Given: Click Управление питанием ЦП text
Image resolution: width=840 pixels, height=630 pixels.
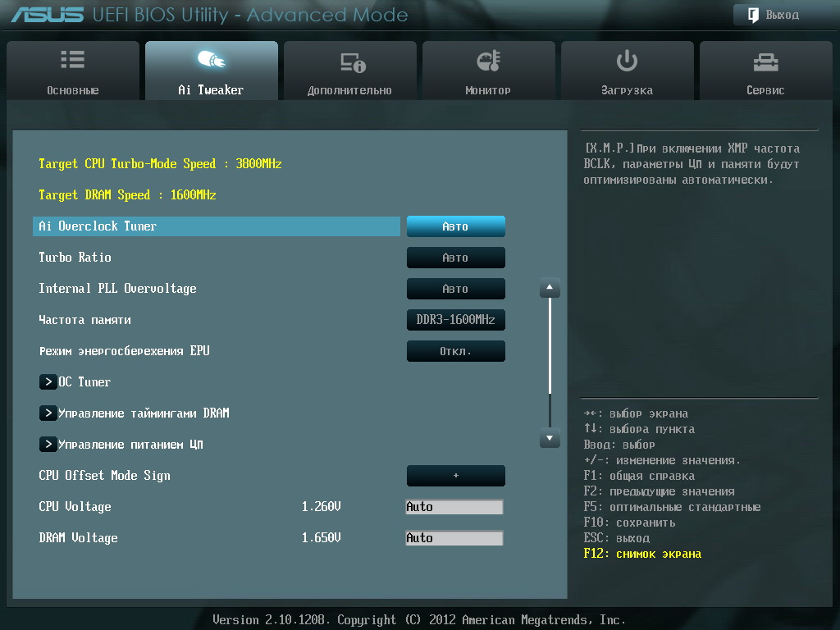Looking at the screenshot, I should 130,444.
